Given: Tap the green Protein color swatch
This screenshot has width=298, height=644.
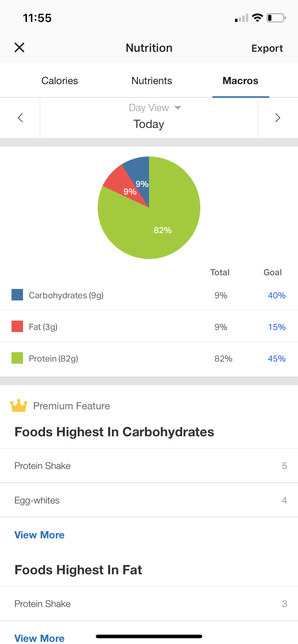Looking at the screenshot, I should tap(17, 358).
